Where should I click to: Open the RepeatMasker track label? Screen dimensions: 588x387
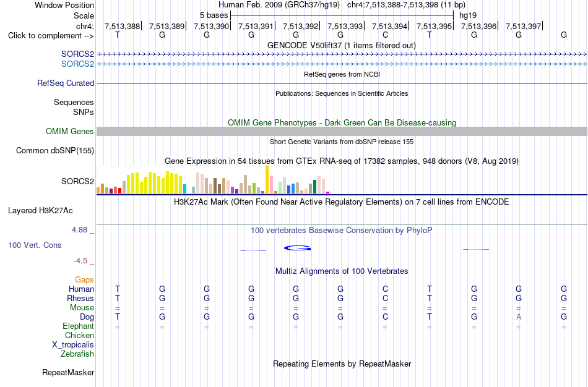68,372
